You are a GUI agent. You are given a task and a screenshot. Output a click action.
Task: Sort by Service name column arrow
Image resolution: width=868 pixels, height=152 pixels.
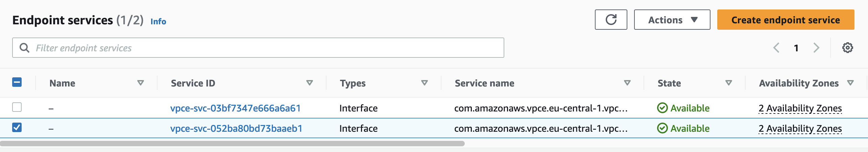coord(627,83)
